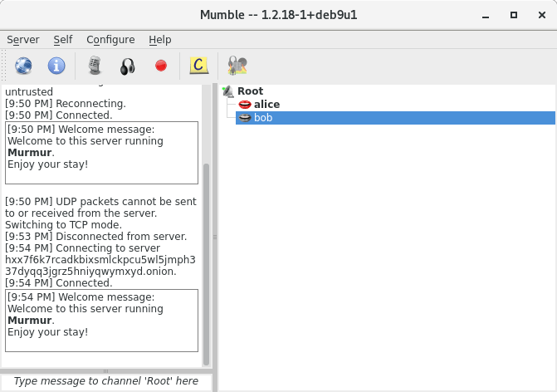This screenshot has height=392, width=557.
Task: Click the users icon at toolbar end
Action: click(237, 66)
